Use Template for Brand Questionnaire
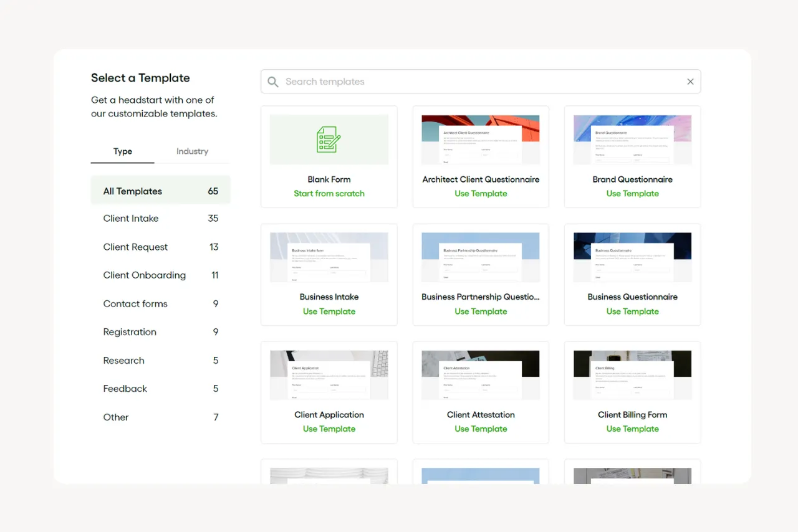The height and width of the screenshot is (532, 798). [632, 194]
